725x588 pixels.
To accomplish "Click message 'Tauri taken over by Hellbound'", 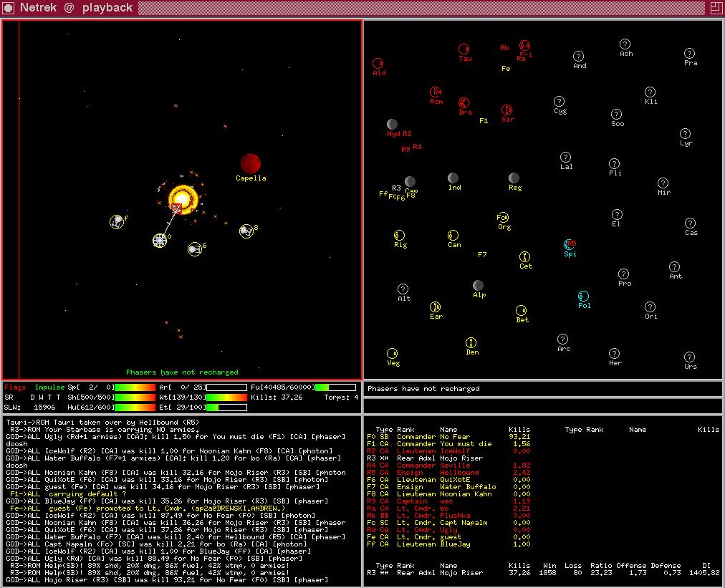I will tap(102, 422).
